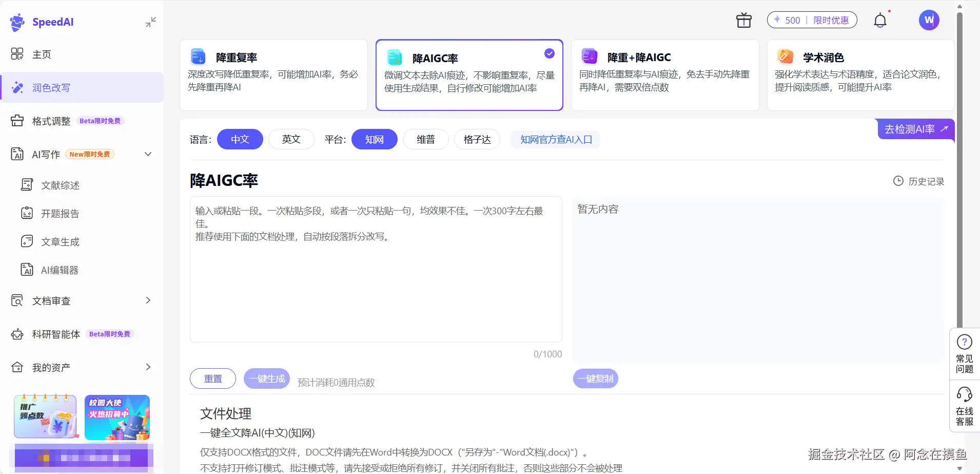
Task: Click into the paragraph input text area
Action: point(376,269)
